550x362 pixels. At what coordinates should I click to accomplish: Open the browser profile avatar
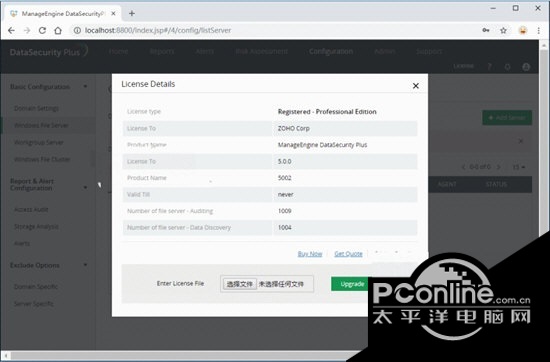523,31
